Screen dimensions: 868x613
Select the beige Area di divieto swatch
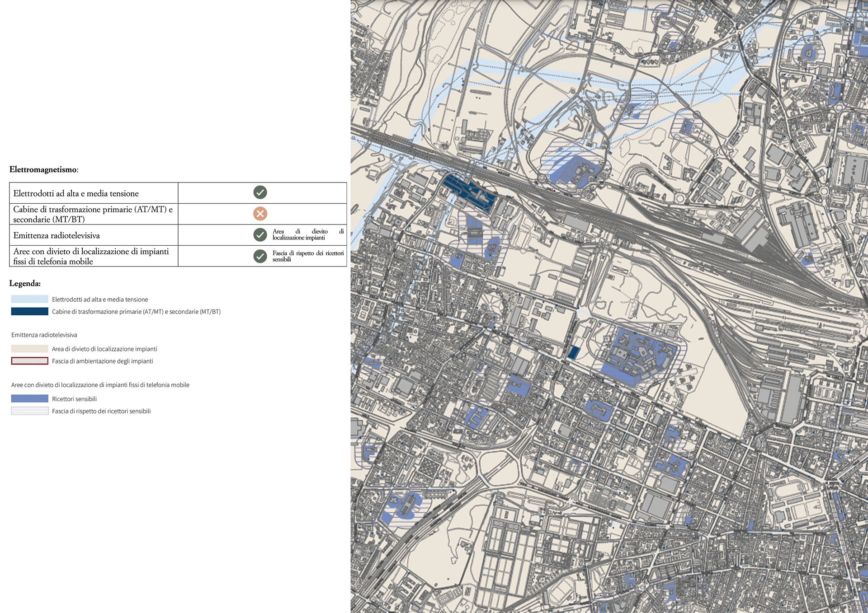30,349
